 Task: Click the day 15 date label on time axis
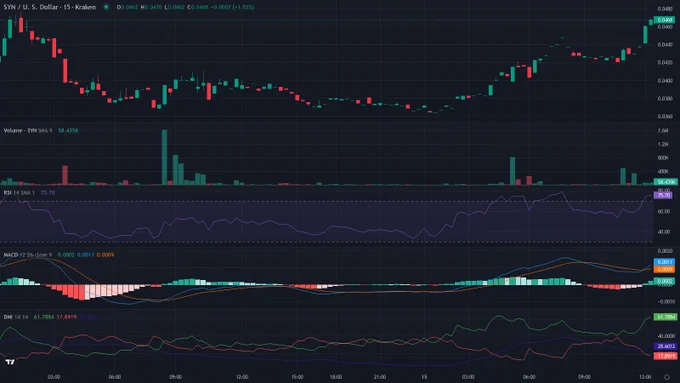(x=424, y=377)
